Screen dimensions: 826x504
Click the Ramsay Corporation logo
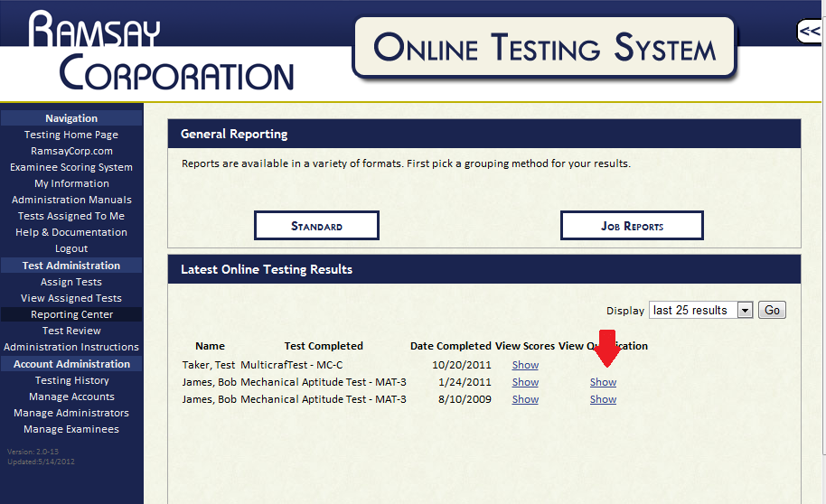click(x=161, y=51)
